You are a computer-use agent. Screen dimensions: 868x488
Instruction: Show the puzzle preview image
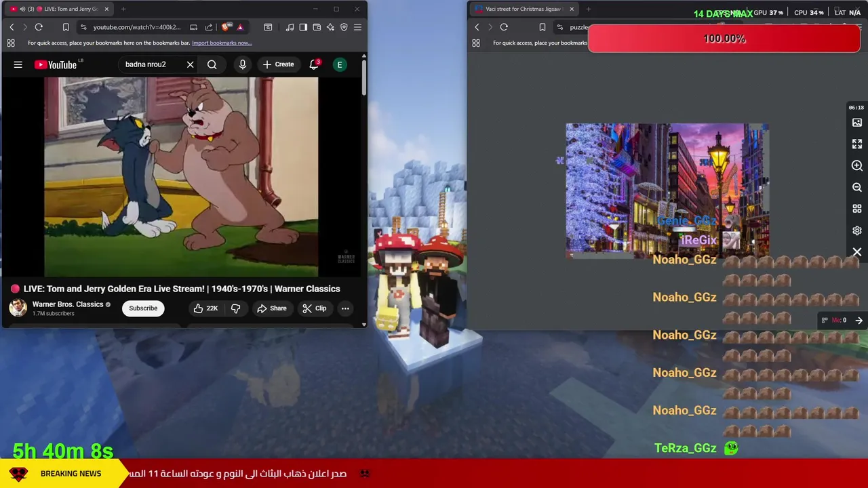click(x=857, y=123)
